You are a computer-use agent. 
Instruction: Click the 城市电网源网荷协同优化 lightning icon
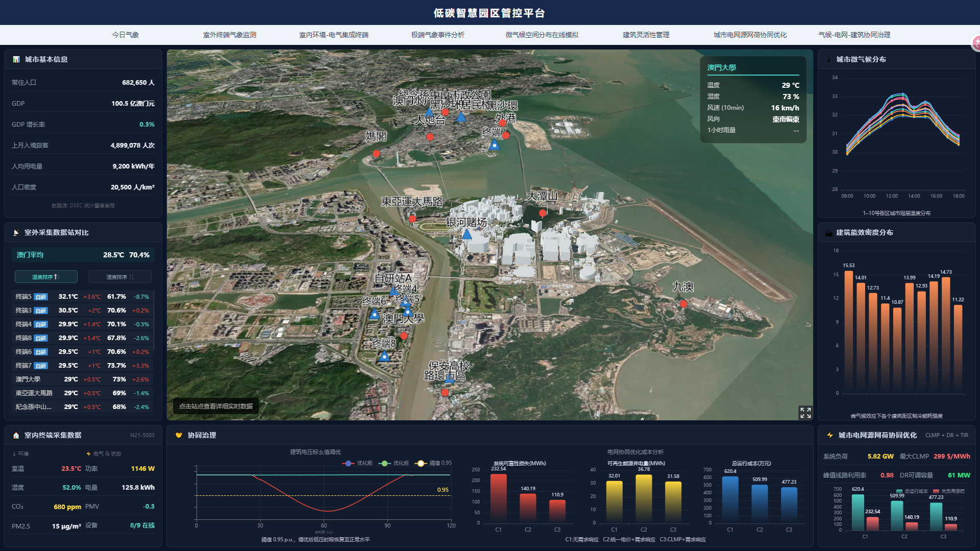(830, 435)
